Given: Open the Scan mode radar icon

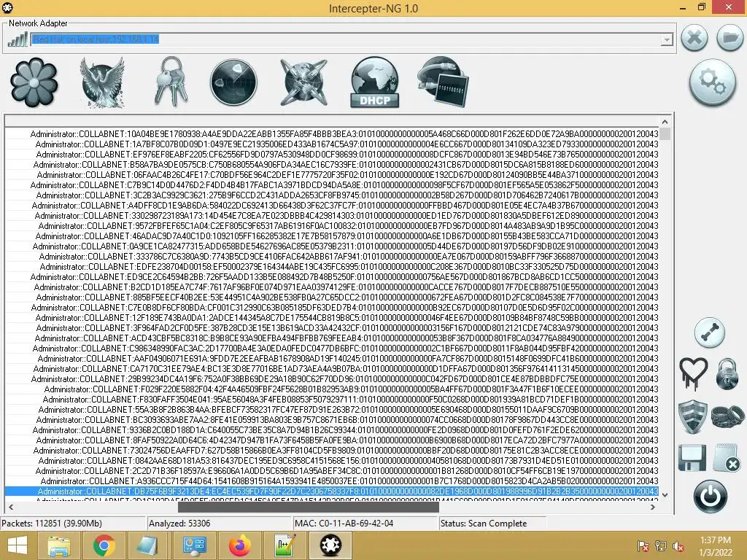Looking at the screenshot, I should (233, 82).
